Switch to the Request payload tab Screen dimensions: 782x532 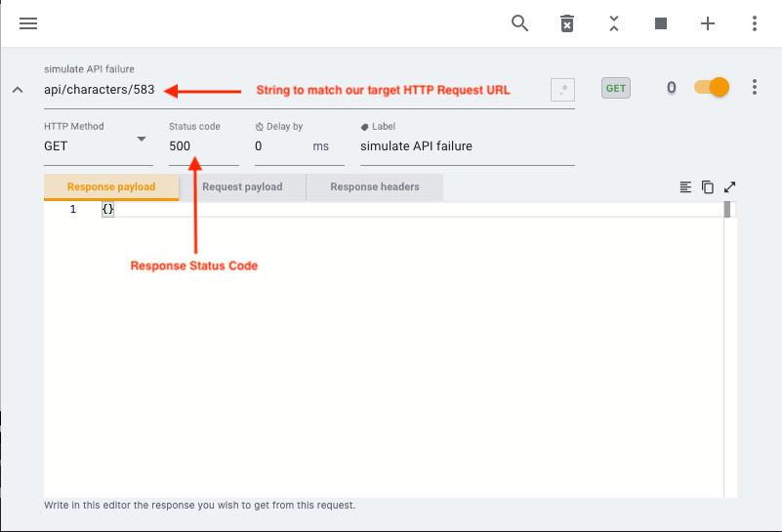(x=242, y=187)
